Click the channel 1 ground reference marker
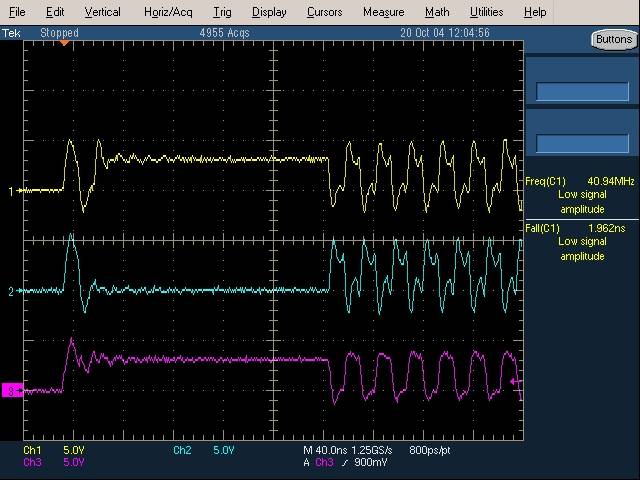640x480 pixels. click(12, 190)
